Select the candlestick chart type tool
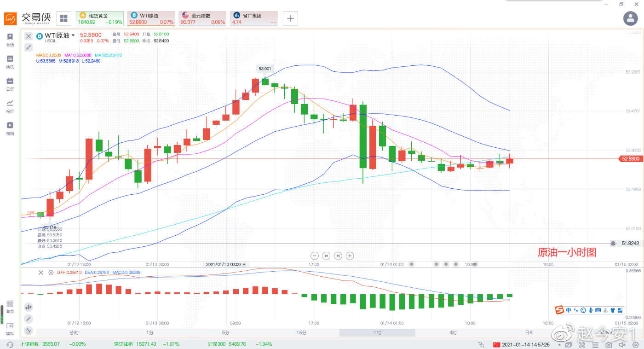 coord(29,306)
